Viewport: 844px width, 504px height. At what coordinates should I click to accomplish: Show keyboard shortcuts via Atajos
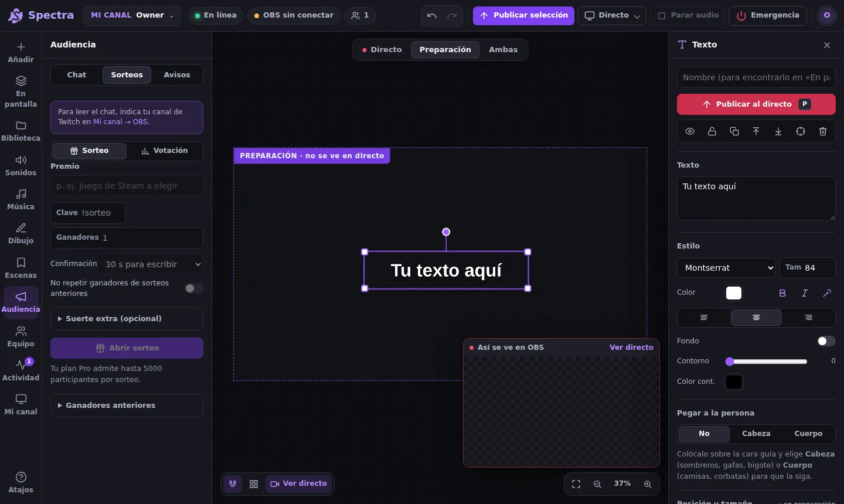coord(21,483)
